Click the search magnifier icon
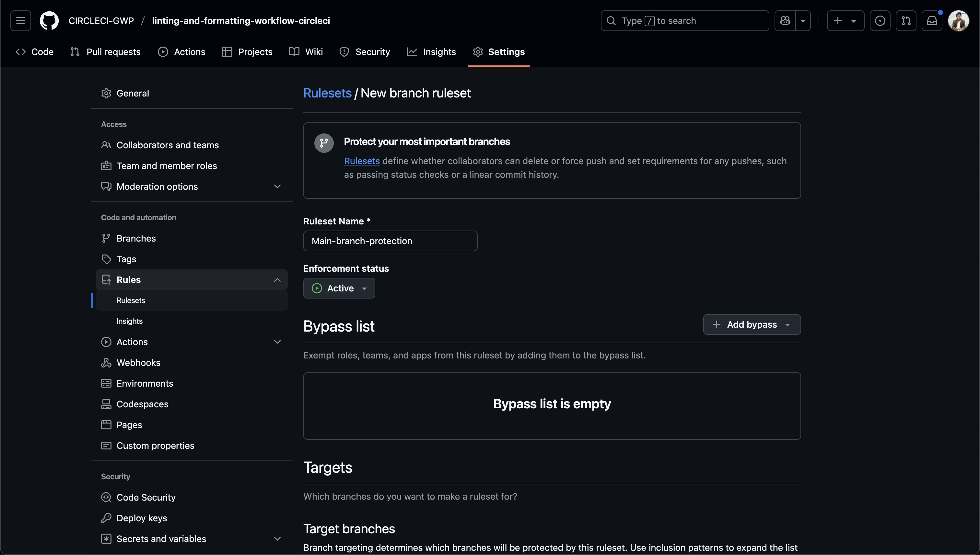Image resolution: width=980 pixels, height=555 pixels. click(611, 21)
